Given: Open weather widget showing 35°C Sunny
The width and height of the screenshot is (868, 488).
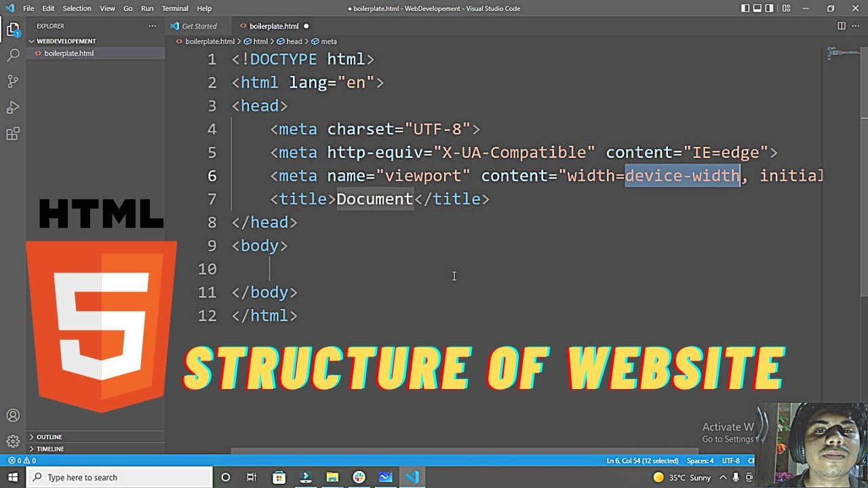Looking at the screenshot, I should point(682,477).
